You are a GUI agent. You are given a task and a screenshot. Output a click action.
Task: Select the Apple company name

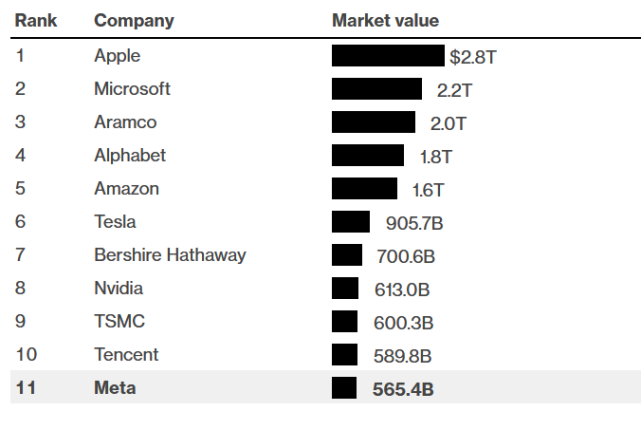click(x=117, y=56)
